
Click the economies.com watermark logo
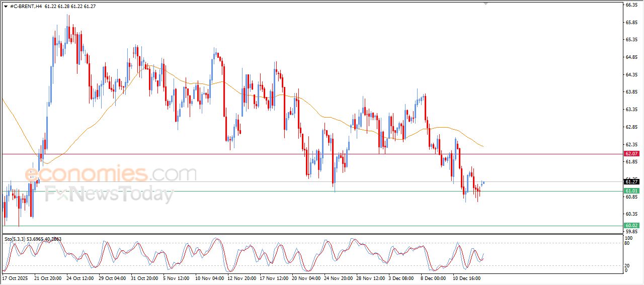[111, 174]
